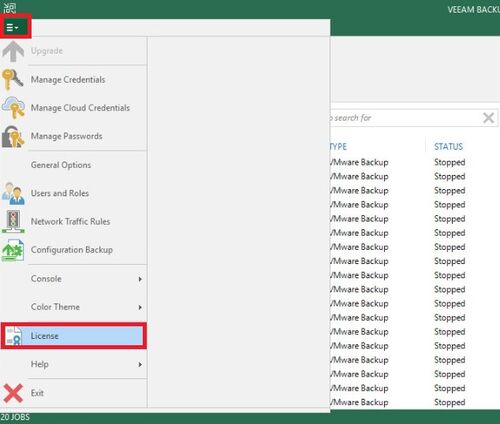Click the Manage Passwords lock icon

pos(13,136)
